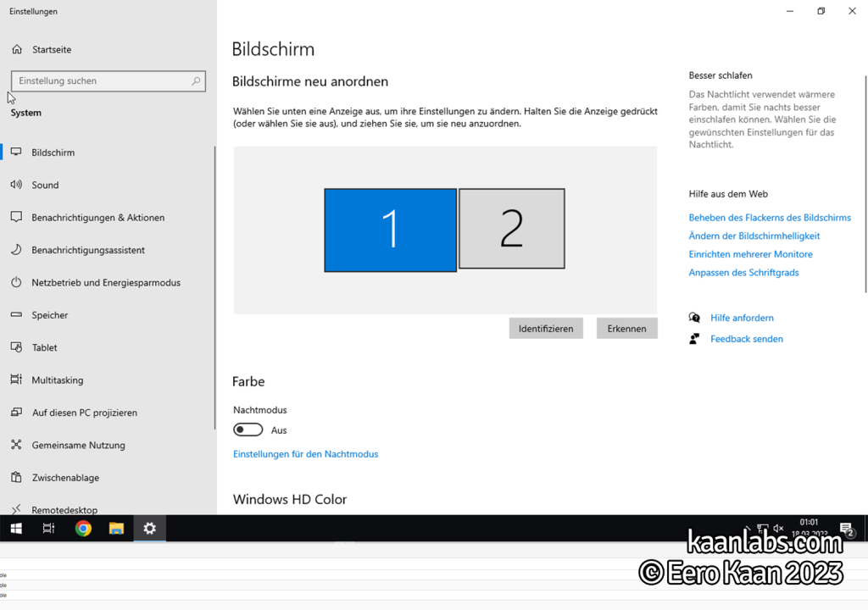The width and height of the screenshot is (868, 610).
Task: Select the Tablet sidebar icon
Action: 17,347
